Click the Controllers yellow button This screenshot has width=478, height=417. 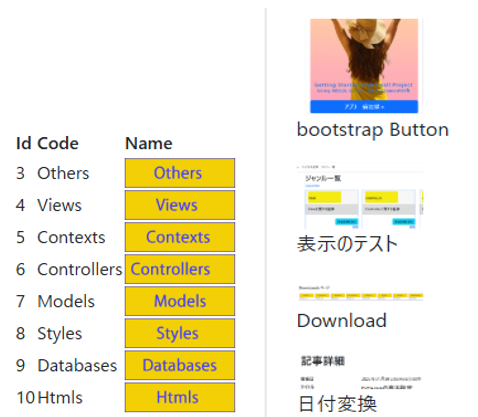(180, 269)
